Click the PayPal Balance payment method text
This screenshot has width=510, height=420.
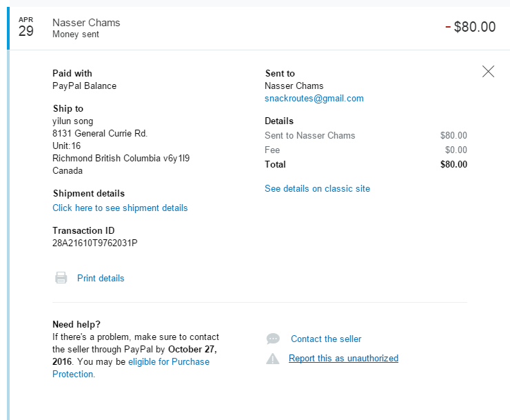click(84, 86)
